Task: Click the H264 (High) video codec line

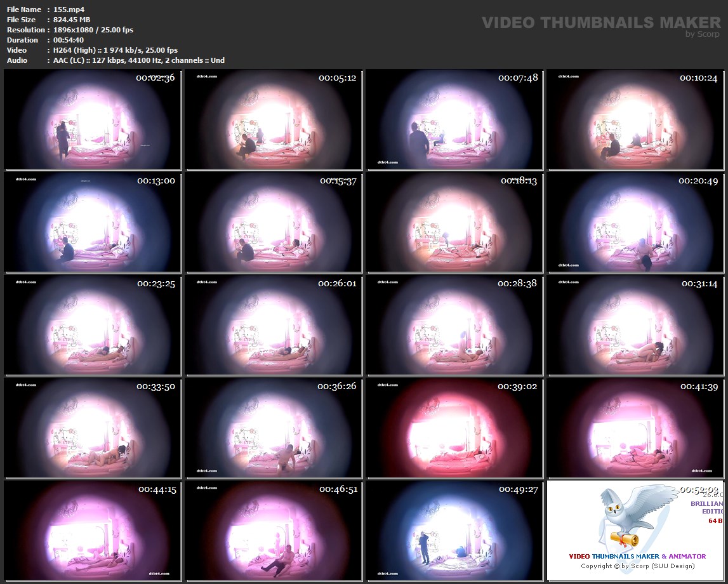Action: pos(116,50)
